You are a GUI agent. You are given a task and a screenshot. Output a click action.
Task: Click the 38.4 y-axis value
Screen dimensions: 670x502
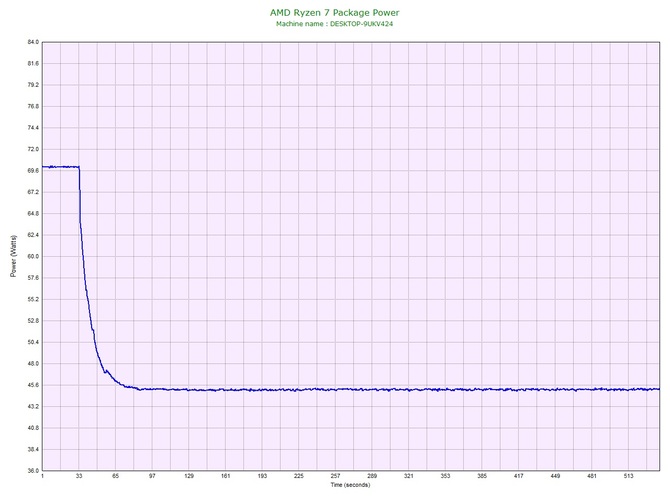tap(33, 449)
